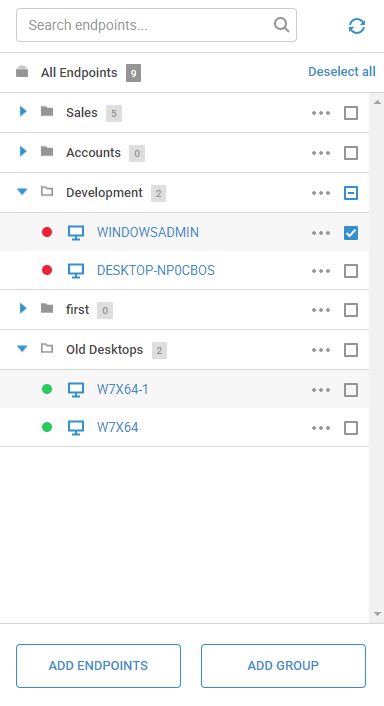Click the red status dot of WINDOWSADMIN
Screen dimensions: 384x706
47,232
